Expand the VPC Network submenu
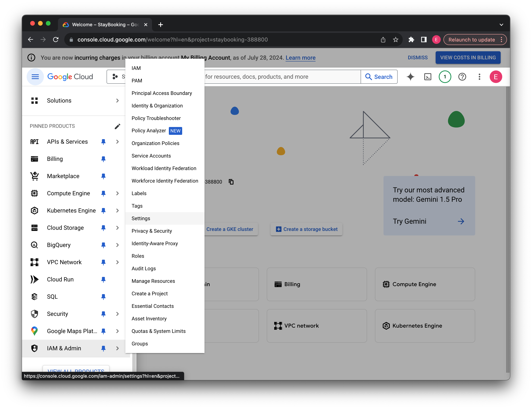This screenshot has height=409, width=532. (118, 262)
